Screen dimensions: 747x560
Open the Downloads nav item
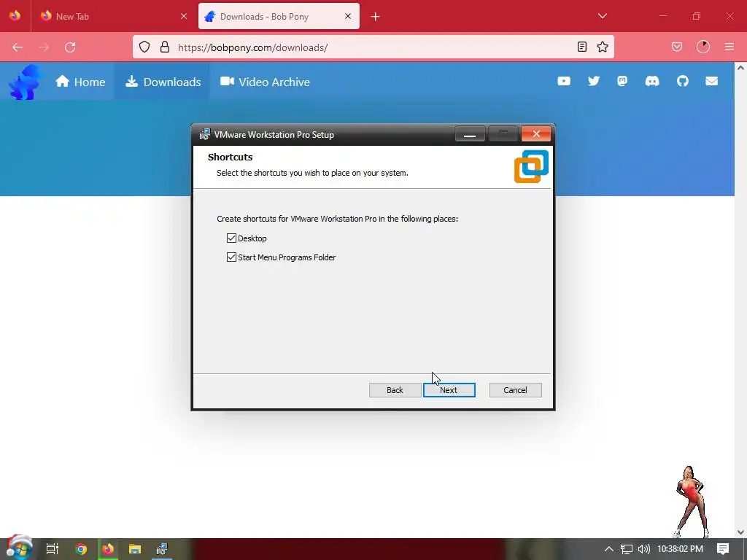(163, 82)
